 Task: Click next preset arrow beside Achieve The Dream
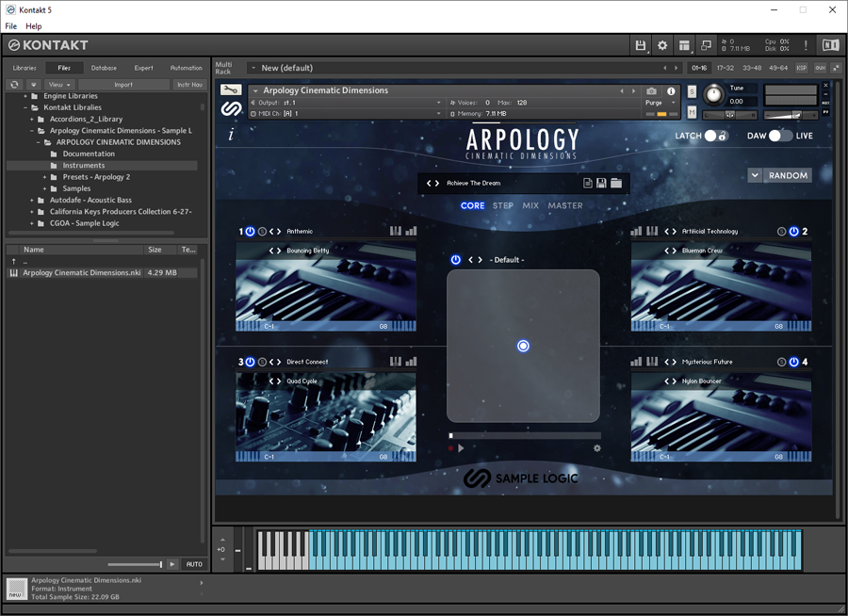tap(437, 184)
